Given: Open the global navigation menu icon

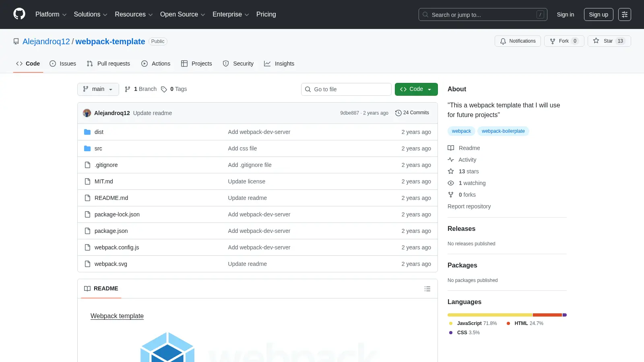Looking at the screenshot, I should point(625,14).
